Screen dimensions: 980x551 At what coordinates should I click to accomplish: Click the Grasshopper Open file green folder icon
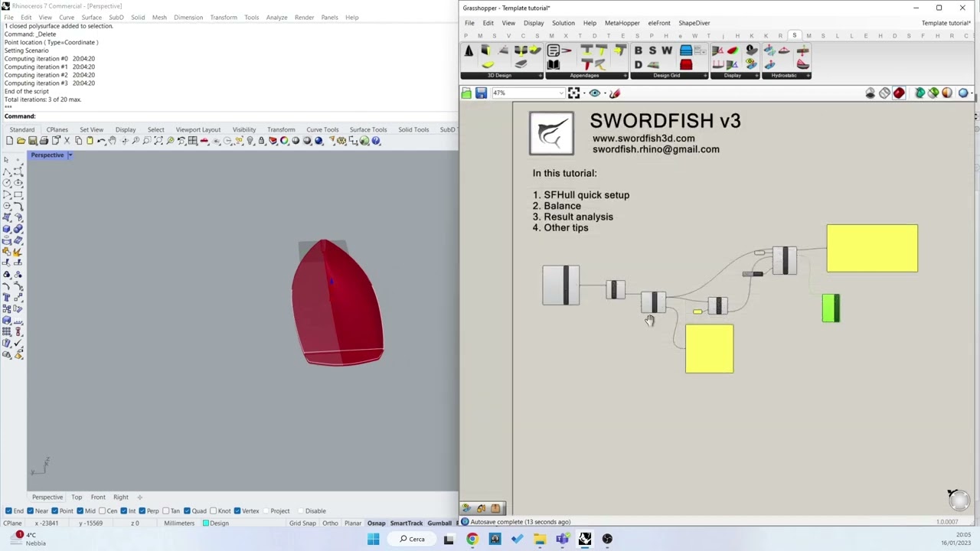(466, 93)
